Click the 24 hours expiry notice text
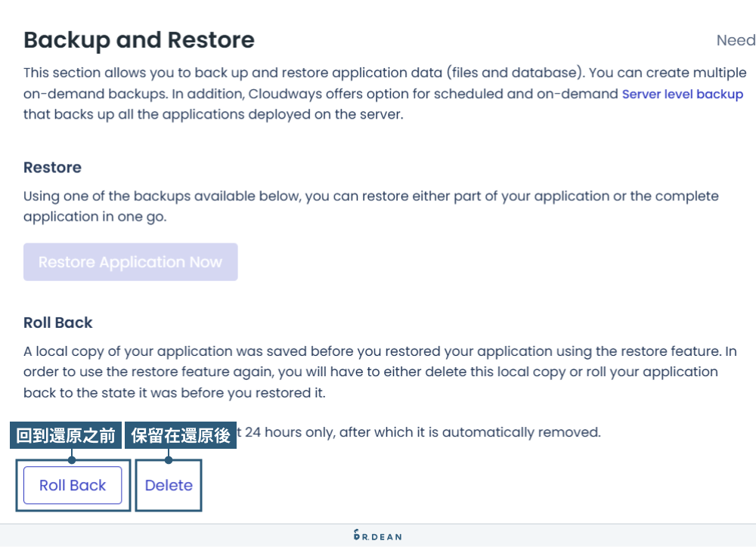This screenshot has width=756, height=547. (420, 431)
